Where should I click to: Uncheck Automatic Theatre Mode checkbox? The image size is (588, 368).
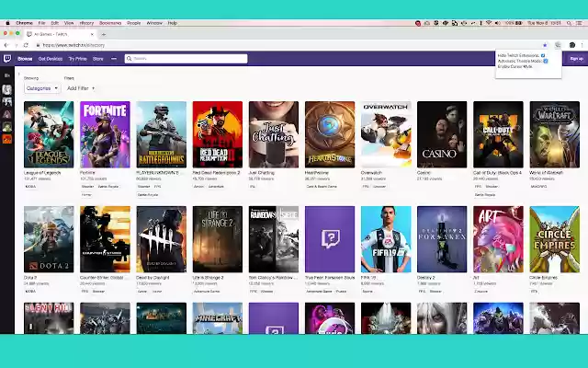coord(546,61)
